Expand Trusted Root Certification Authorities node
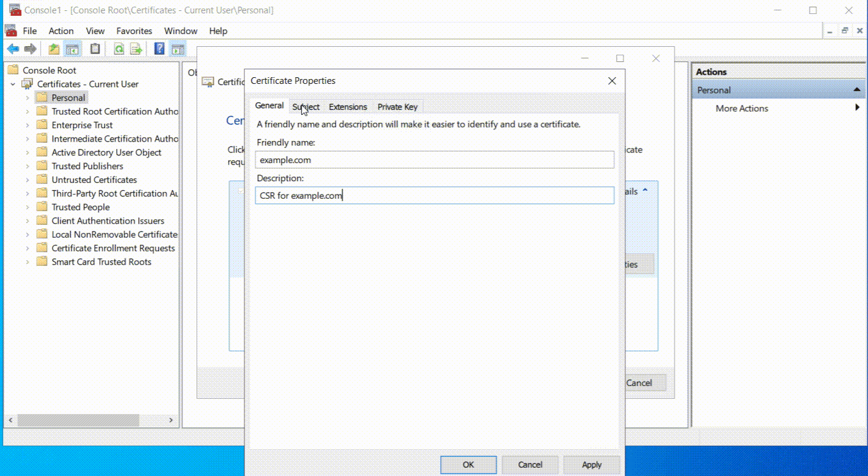This screenshot has height=476, width=868. tap(27, 111)
